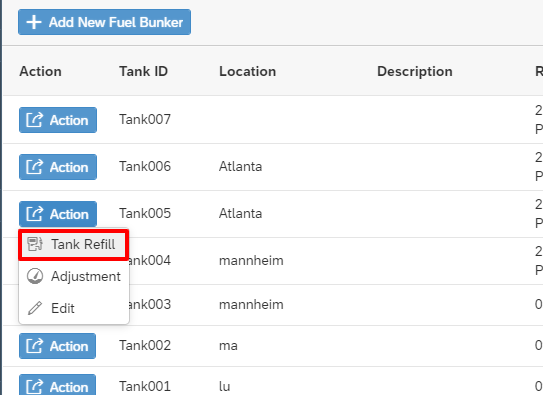Open the Action button for Tank007
This screenshot has height=395, width=543.
coord(58,120)
